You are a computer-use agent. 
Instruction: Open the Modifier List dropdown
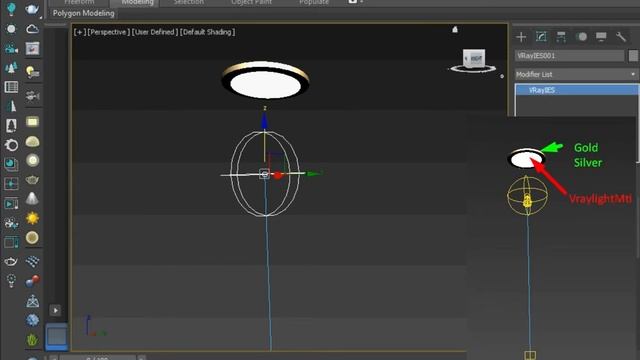[x=576, y=74]
